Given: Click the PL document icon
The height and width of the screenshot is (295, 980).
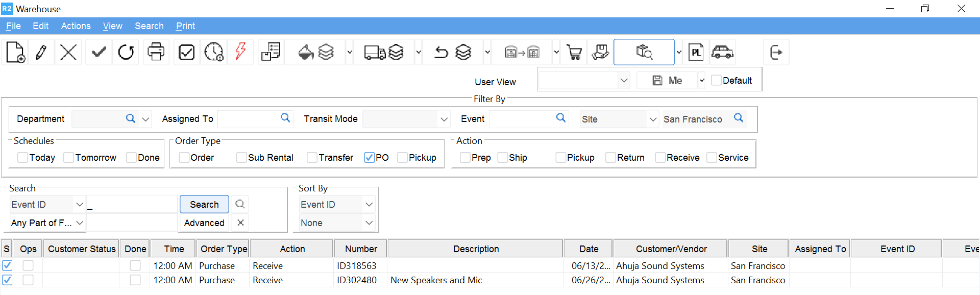Looking at the screenshot, I should (x=696, y=52).
